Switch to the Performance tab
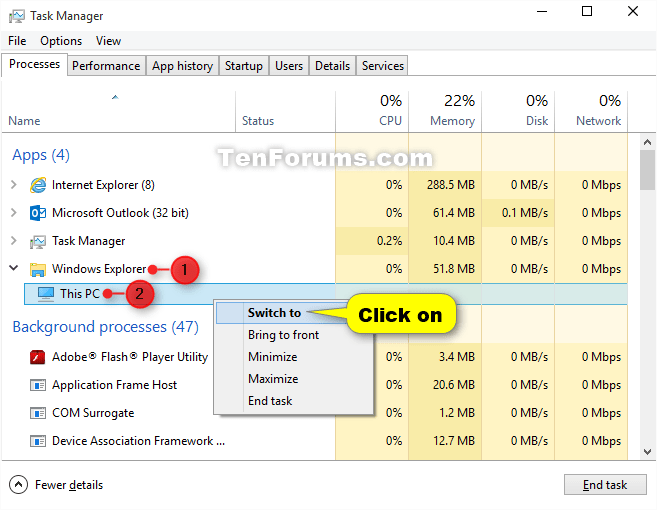This screenshot has width=657, height=510. [x=106, y=66]
